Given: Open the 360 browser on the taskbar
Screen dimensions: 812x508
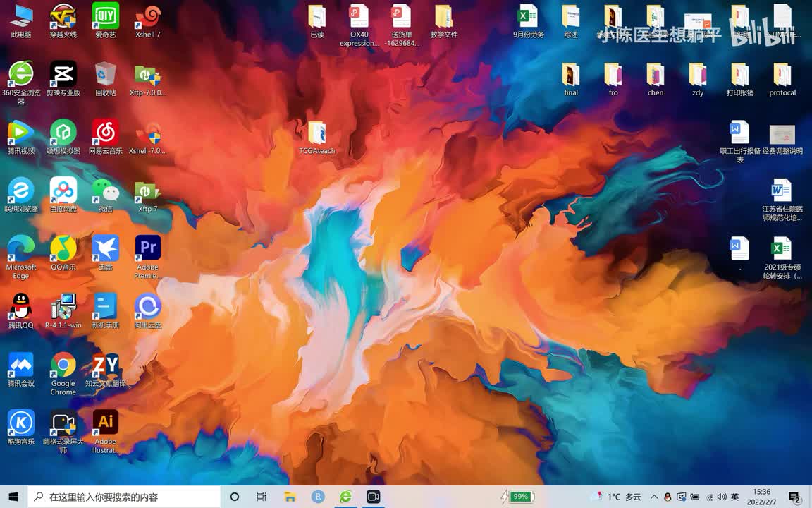Looking at the screenshot, I should [345, 497].
